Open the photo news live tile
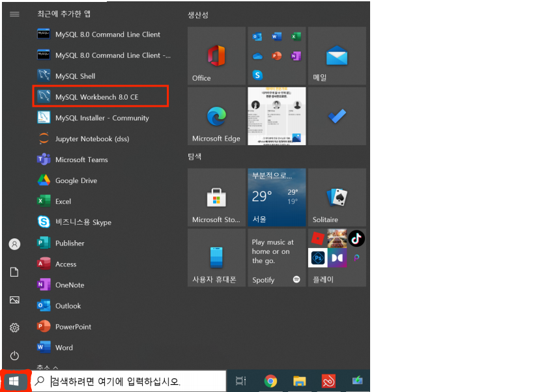Image resolution: width=533 pixels, height=392 pixels. (277, 116)
